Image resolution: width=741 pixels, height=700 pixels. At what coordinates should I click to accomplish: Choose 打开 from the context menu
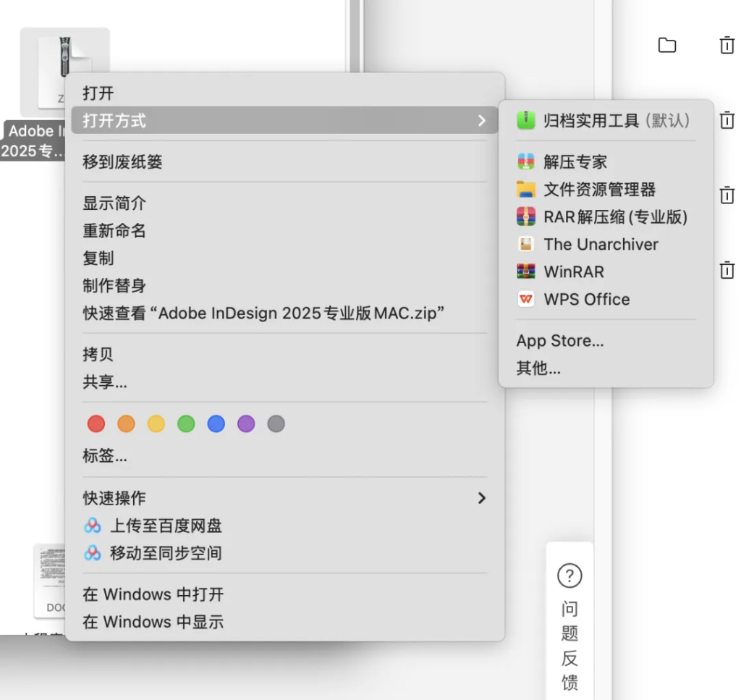click(x=284, y=93)
